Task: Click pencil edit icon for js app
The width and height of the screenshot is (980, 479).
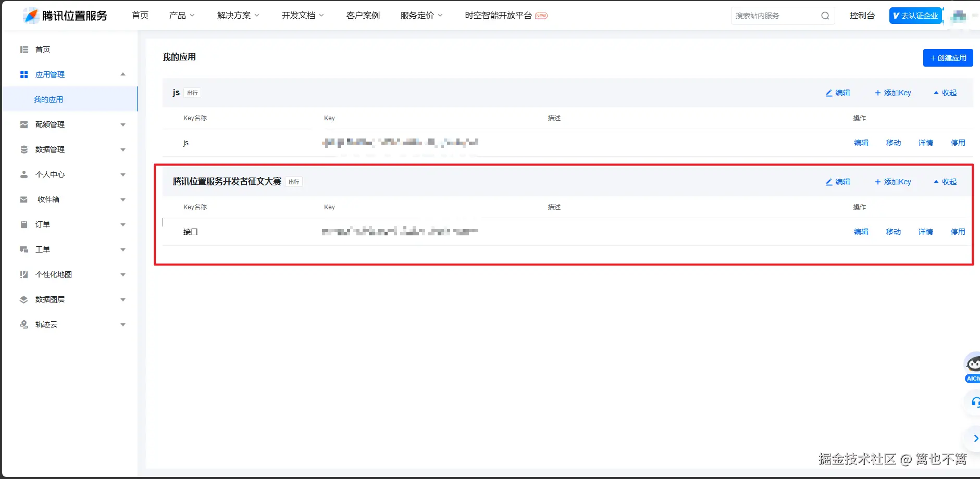Action: pyautogui.click(x=829, y=93)
